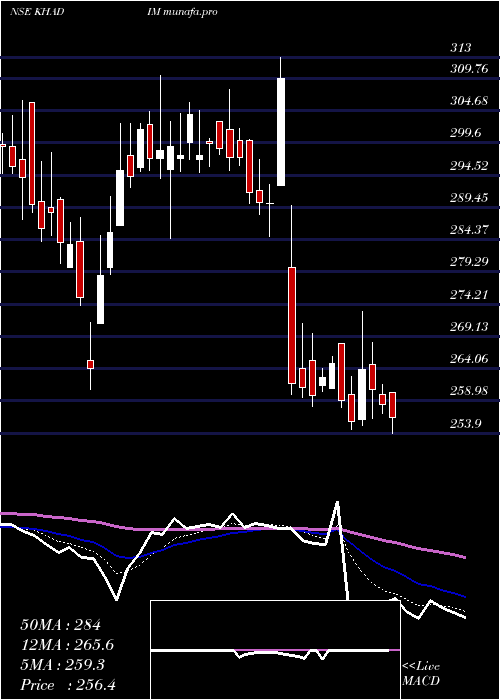This screenshot has height=700, width=500.
Task: Click the IM munafa.pro title text
Action: click(x=182, y=12)
